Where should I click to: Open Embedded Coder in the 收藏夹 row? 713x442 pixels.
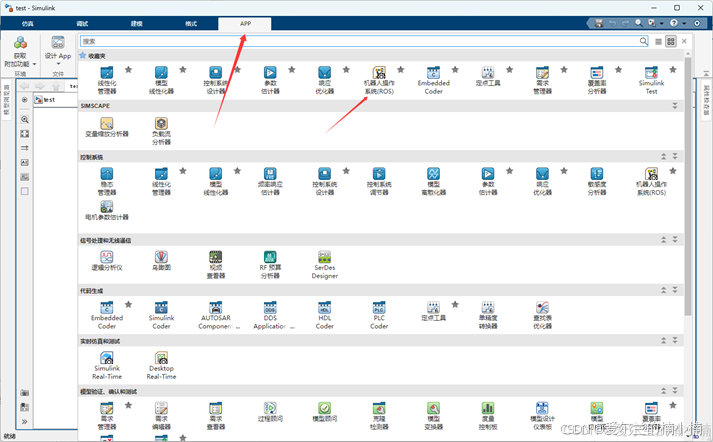pyautogui.click(x=433, y=80)
